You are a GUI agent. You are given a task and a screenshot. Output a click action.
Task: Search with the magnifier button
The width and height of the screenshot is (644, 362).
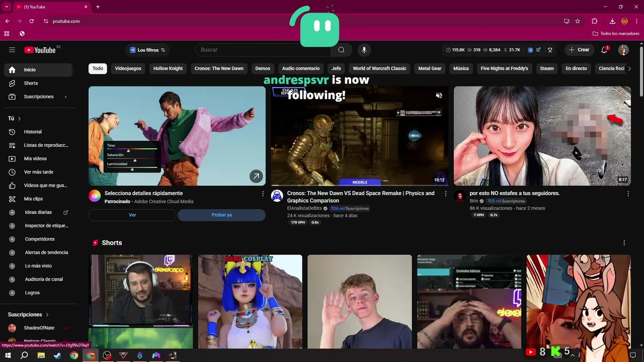coord(341,50)
